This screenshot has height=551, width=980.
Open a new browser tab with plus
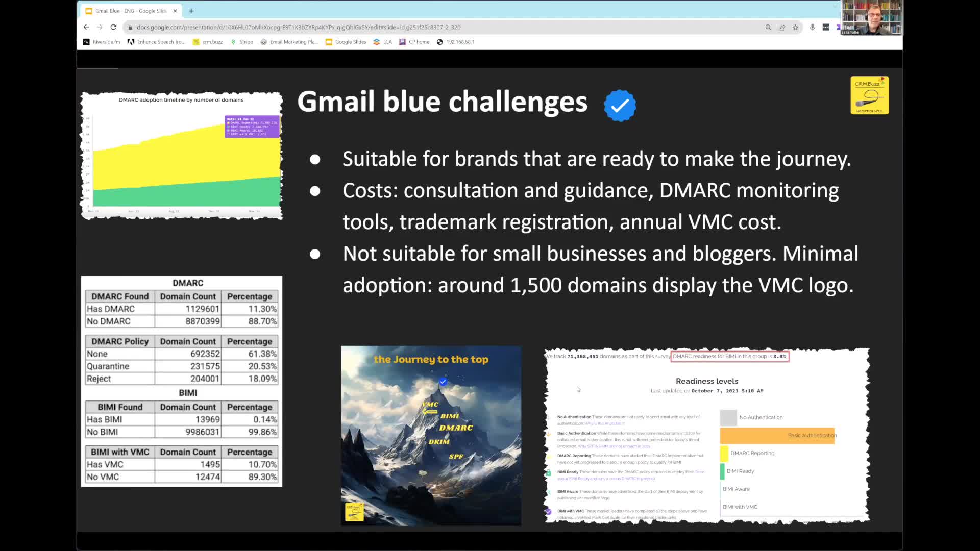[191, 11]
